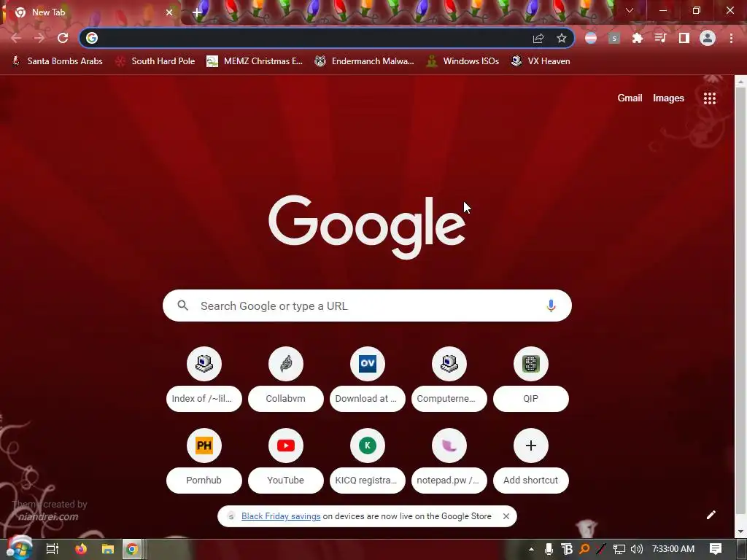The image size is (747, 560).
Task: Open File Explorer from the taskbar
Action: point(108,549)
